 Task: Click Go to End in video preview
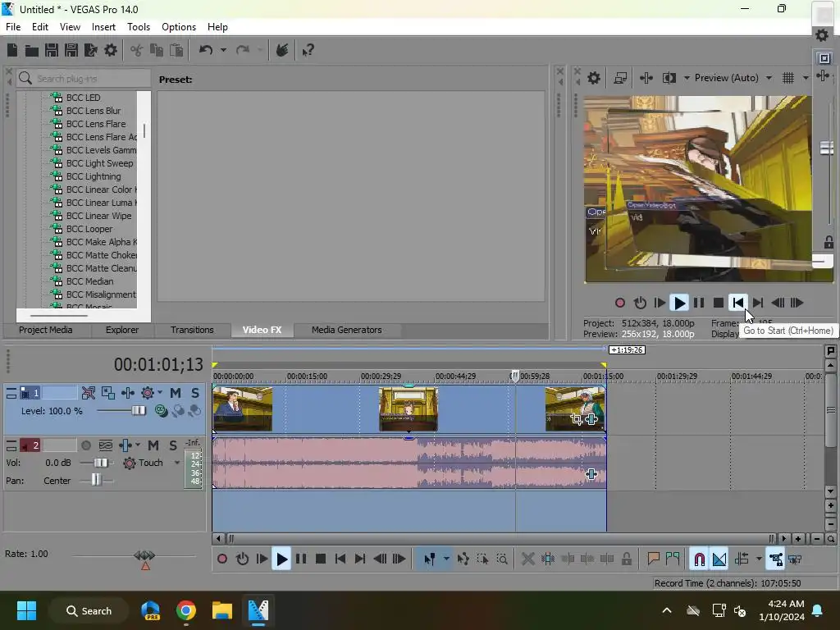point(758,304)
